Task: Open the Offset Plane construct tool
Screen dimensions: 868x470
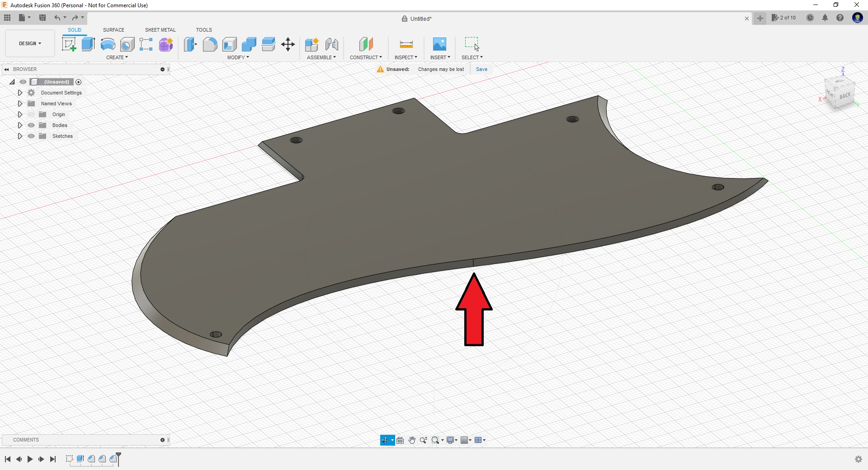Action: (x=366, y=44)
